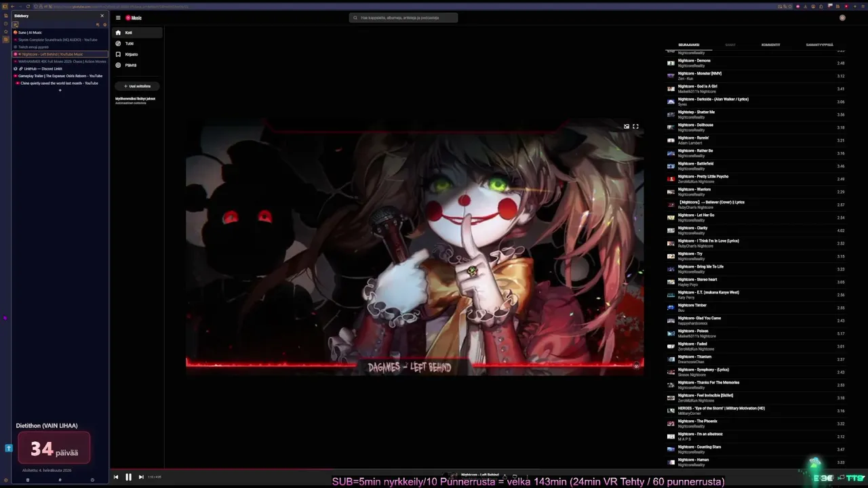Open miniplayer from video overlay
Image resolution: width=868 pixels, height=488 pixels.
coord(627,127)
